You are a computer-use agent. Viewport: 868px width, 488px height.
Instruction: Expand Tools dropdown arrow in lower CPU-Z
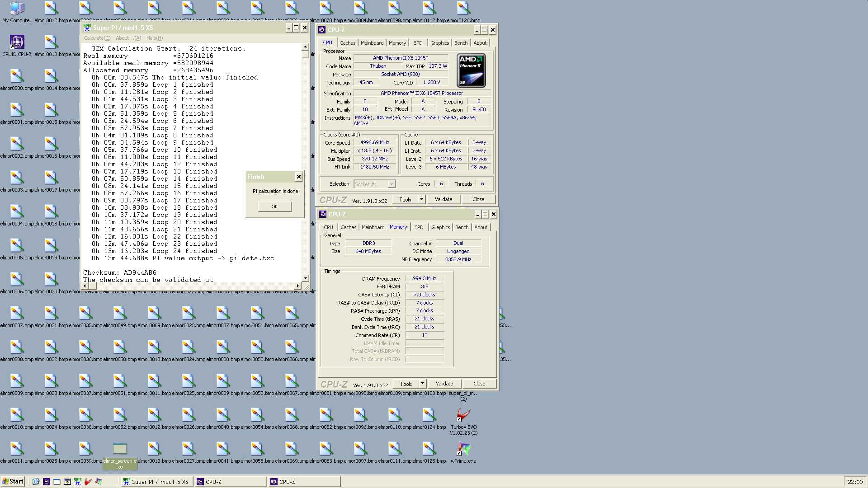pyautogui.click(x=422, y=384)
